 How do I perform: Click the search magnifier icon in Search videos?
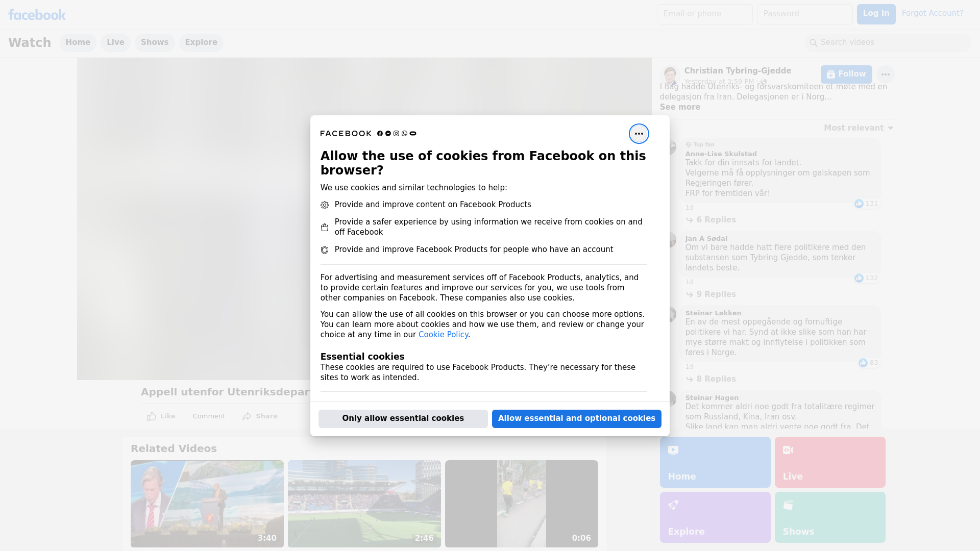click(x=814, y=43)
